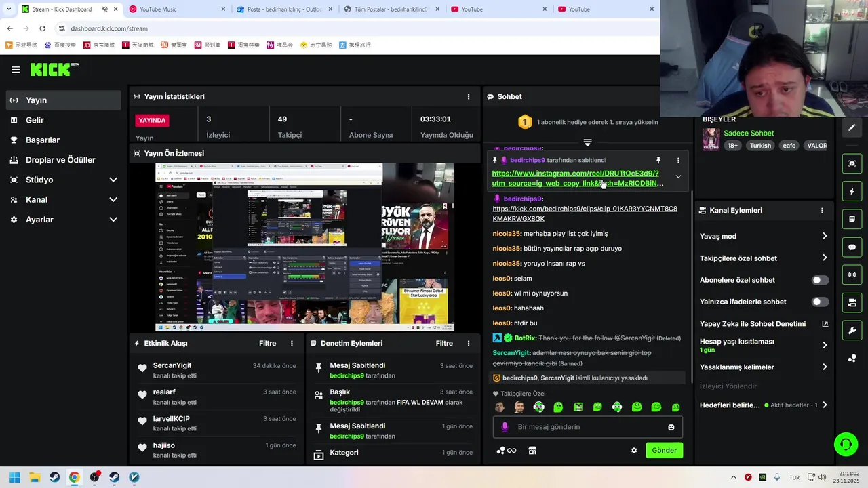Click the green Gönder button
This screenshot has height=488, width=868.
point(664,450)
